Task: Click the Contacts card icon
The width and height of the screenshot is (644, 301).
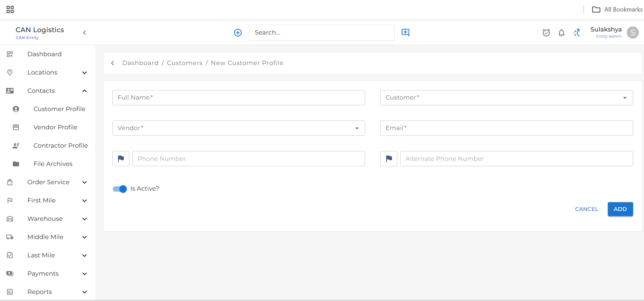Action: click(x=10, y=91)
